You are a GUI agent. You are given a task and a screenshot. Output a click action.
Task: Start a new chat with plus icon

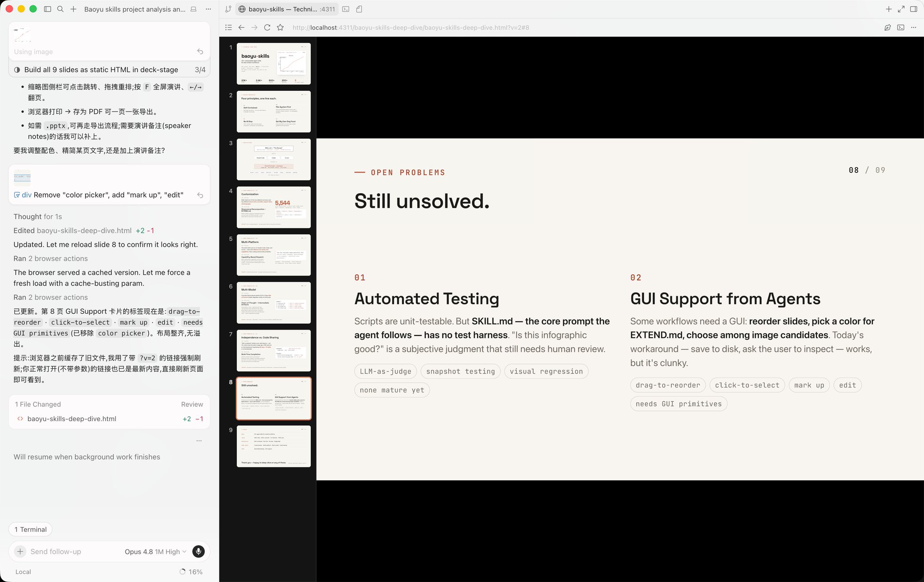coord(73,9)
